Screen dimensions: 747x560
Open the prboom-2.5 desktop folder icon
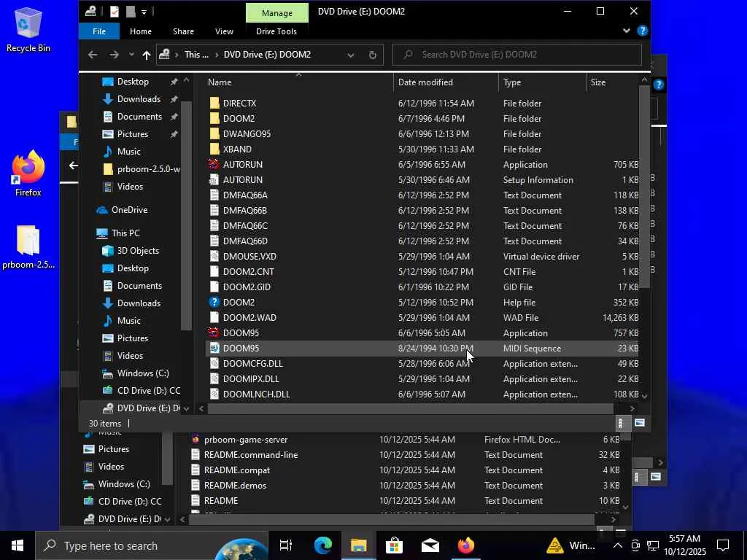pyautogui.click(x=28, y=248)
